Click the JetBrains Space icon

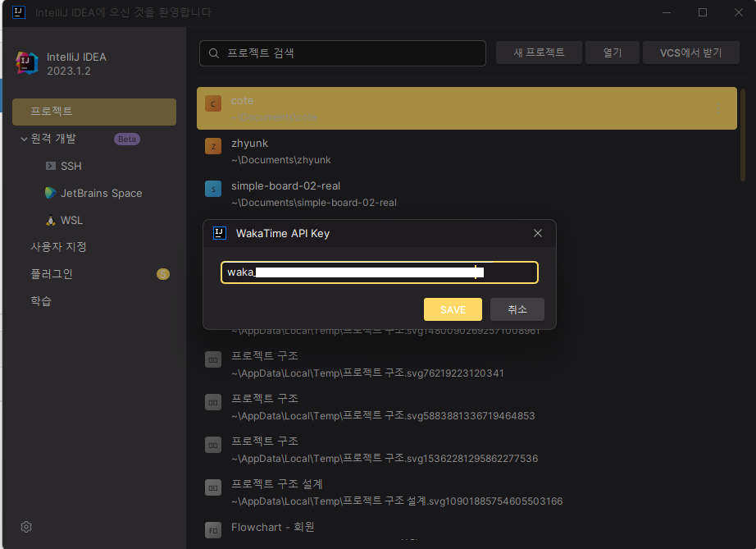(51, 193)
